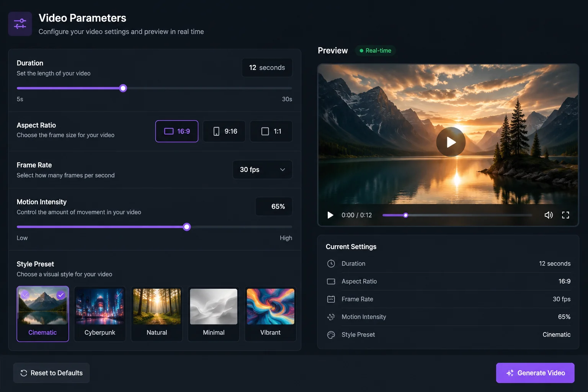Click the 65% motion intensity field

pyautogui.click(x=274, y=207)
